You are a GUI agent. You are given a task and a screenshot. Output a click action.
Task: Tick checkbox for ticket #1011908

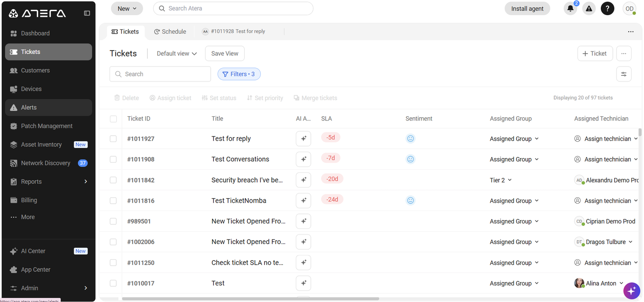tap(113, 160)
